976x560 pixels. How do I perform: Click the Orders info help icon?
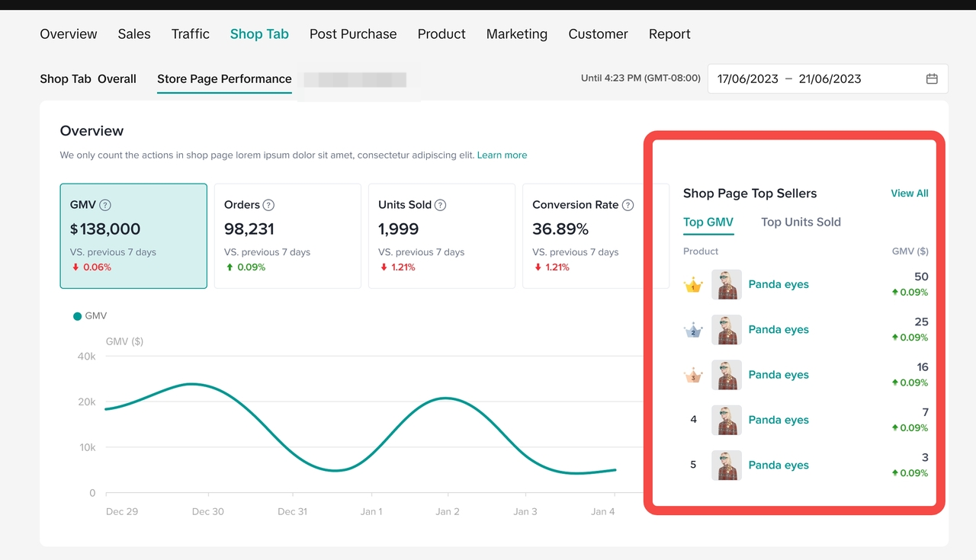(x=268, y=205)
